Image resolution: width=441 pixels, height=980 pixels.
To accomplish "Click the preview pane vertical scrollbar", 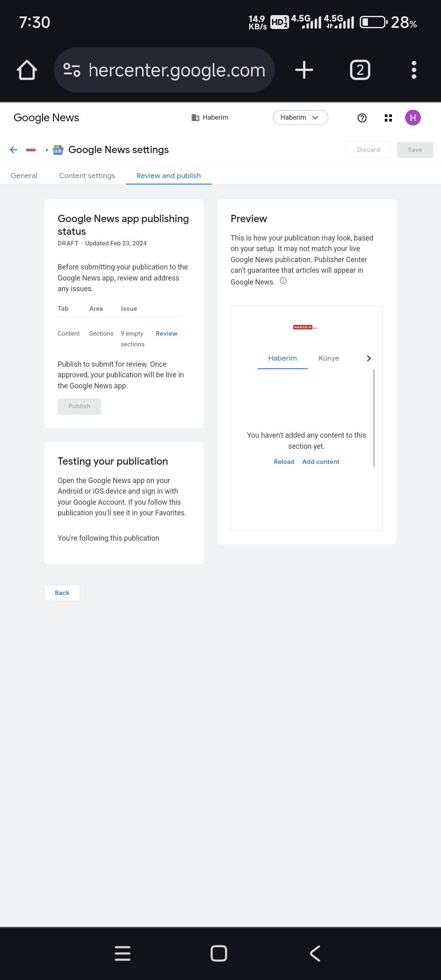I will [374, 418].
